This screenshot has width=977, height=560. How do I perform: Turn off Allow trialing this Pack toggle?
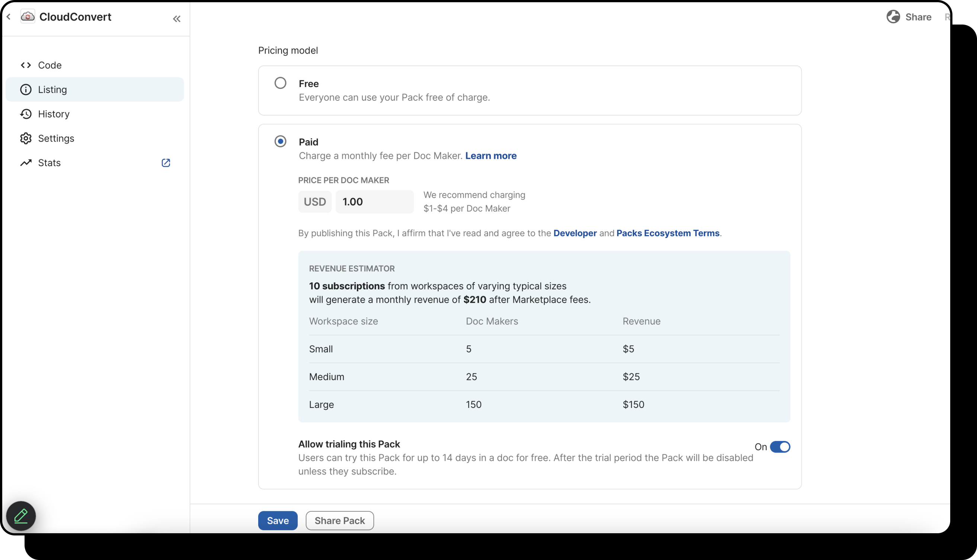pos(779,447)
